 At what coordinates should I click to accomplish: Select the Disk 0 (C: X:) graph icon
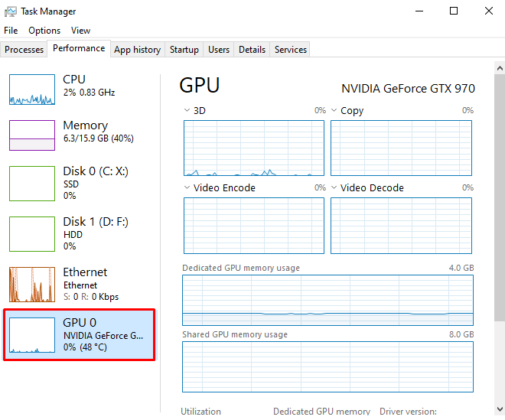coord(32,183)
